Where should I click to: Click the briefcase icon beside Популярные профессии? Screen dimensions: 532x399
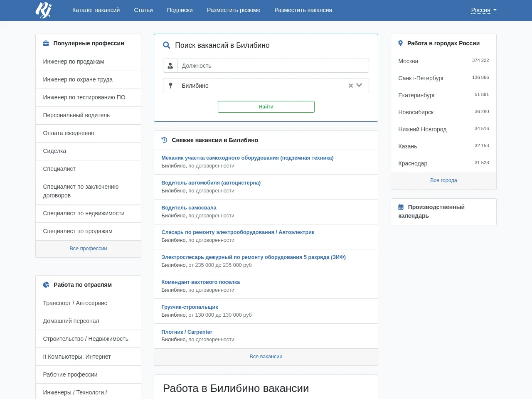click(46, 43)
